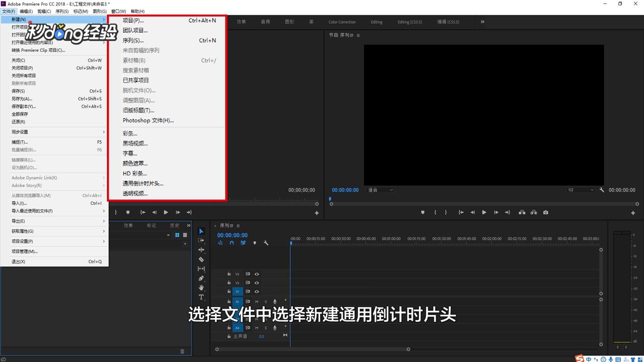Toggle V1 track output eye
The image size is (644, 362).
click(x=257, y=292)
